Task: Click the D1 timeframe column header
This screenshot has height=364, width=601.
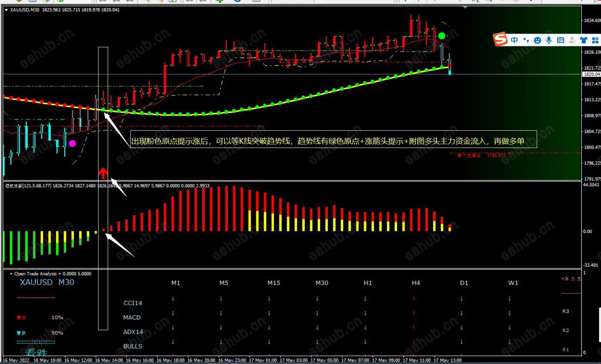Action: [x=464, y=283]
